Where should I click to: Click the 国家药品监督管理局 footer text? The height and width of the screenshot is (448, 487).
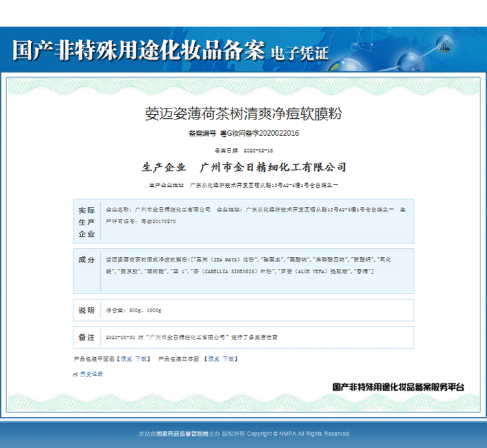point(182,434)
